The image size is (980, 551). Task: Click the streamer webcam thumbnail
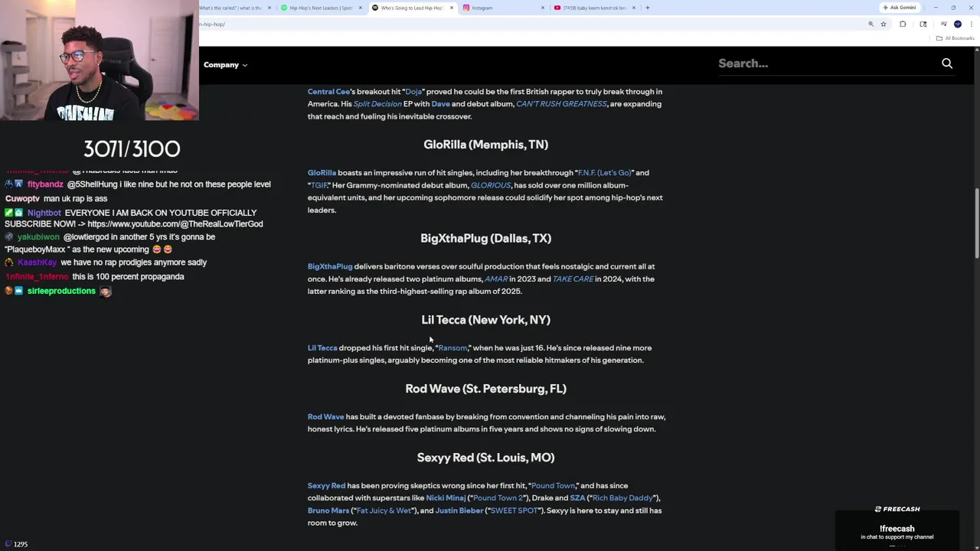pos(100,60)
